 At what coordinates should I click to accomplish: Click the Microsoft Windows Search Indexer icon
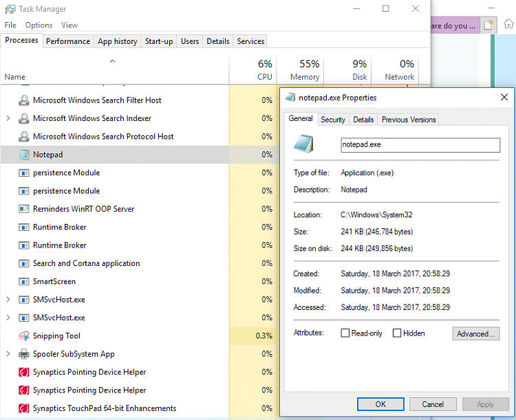pyautogui.click(x=23, y=118)
